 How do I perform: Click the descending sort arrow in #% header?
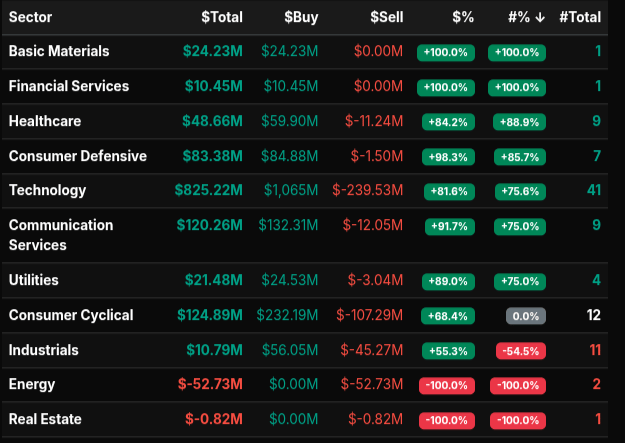[x=540, y=17]
